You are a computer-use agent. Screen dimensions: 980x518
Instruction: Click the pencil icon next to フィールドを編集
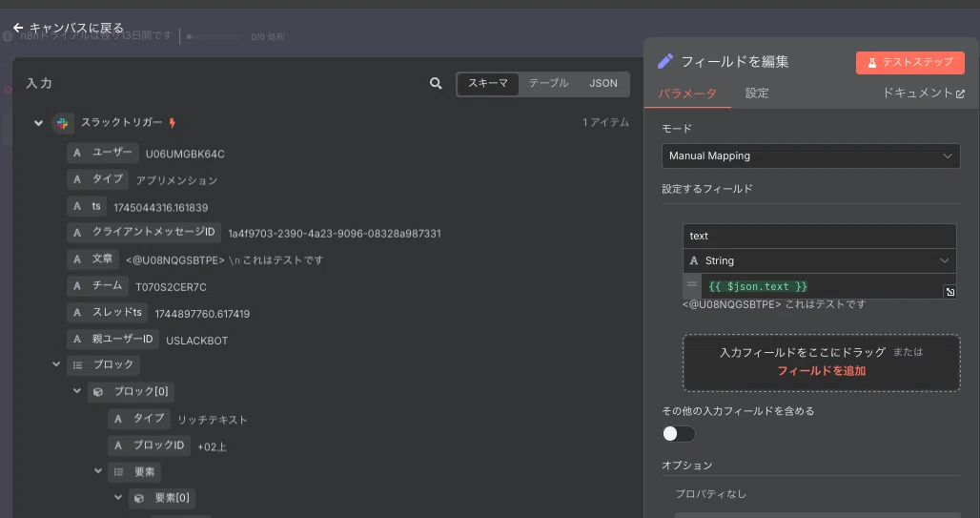pos(665,61)
